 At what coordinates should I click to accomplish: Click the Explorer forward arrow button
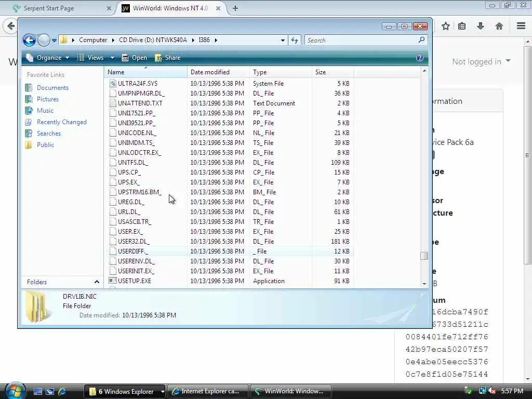44,41
